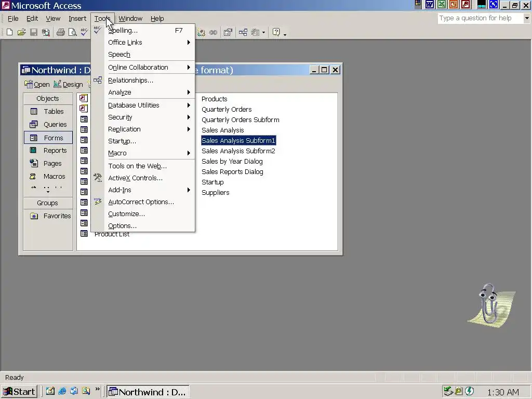Open the help question box dropdown arrow
Viewport: 532px width, 399px height.
(527, 18)
